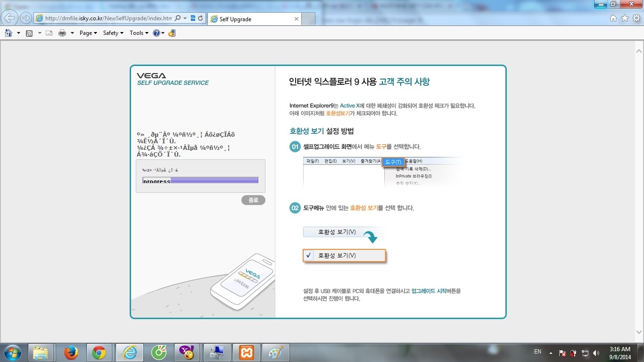Close the Self Upgrade tab
Viewport: 644px width, 362px height.
click(x=297, y=19)
